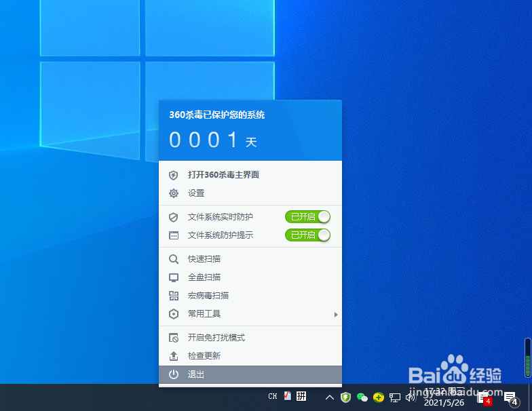Click the gear icon next to 设置

[174, 193]
